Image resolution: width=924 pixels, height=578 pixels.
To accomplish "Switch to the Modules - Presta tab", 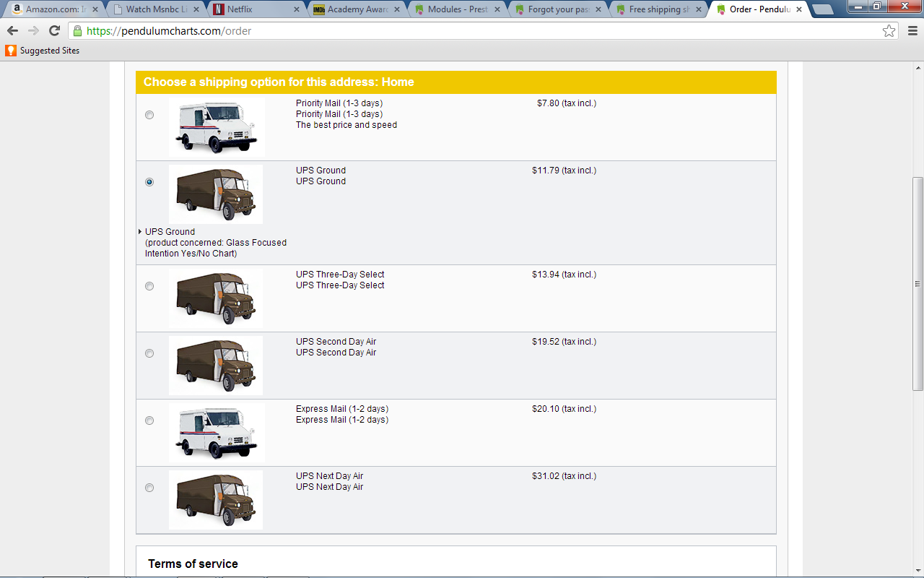I will pos(456,9).
